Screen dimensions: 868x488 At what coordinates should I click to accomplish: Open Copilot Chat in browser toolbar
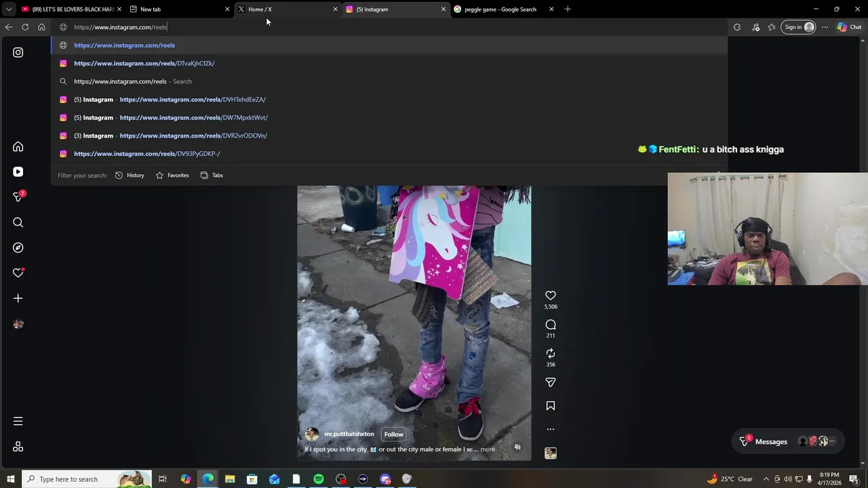point(850,27)
